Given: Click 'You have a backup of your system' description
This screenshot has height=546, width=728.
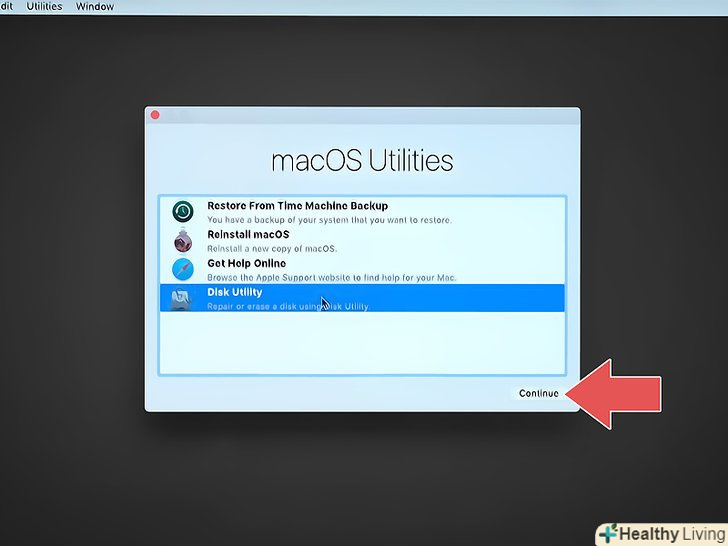Looking at the screenshot, I should click(329, 220).
